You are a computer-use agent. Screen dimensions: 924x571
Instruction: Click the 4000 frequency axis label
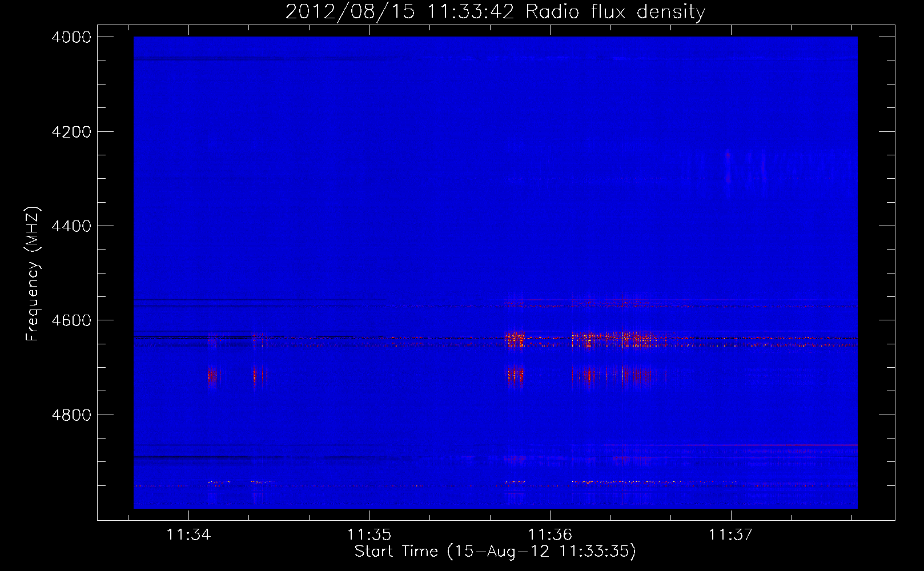[x=71, y=37]
